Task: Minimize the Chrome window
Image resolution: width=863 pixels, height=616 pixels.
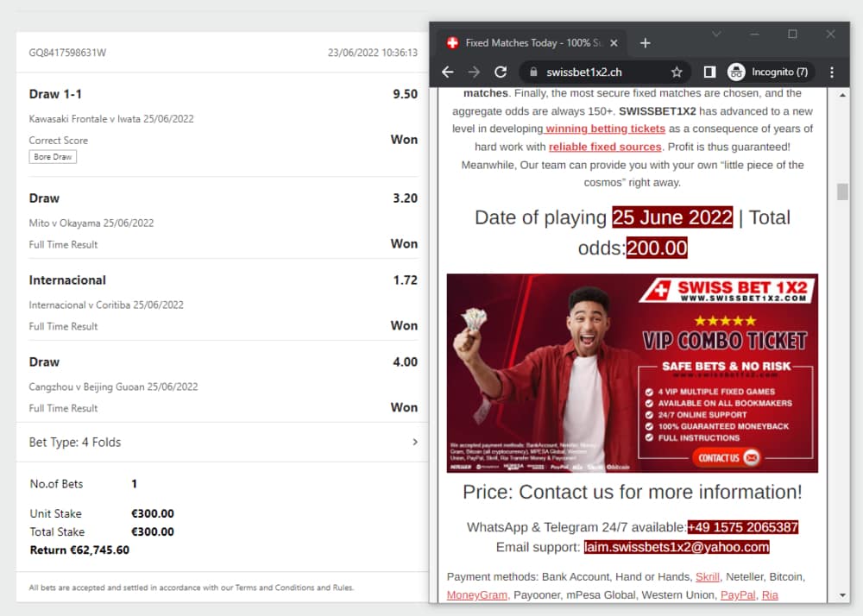Action: [x=754, y=35]
